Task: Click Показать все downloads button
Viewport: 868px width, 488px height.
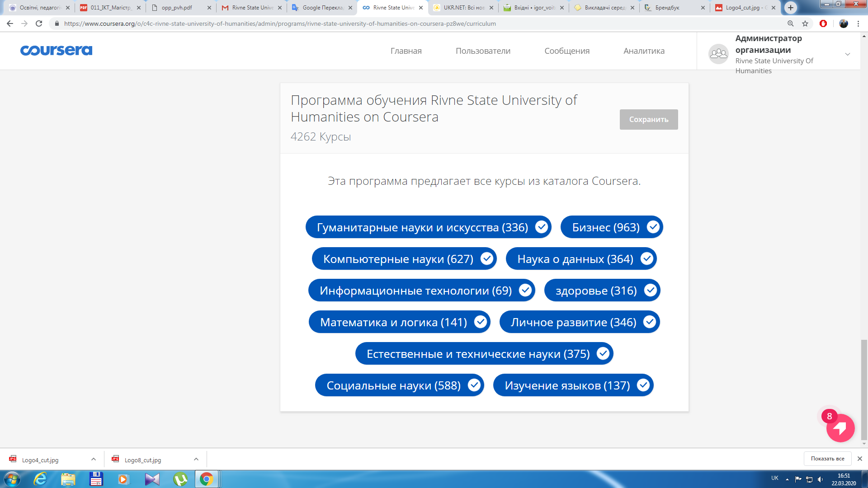Action: click(x=827, y=459)
